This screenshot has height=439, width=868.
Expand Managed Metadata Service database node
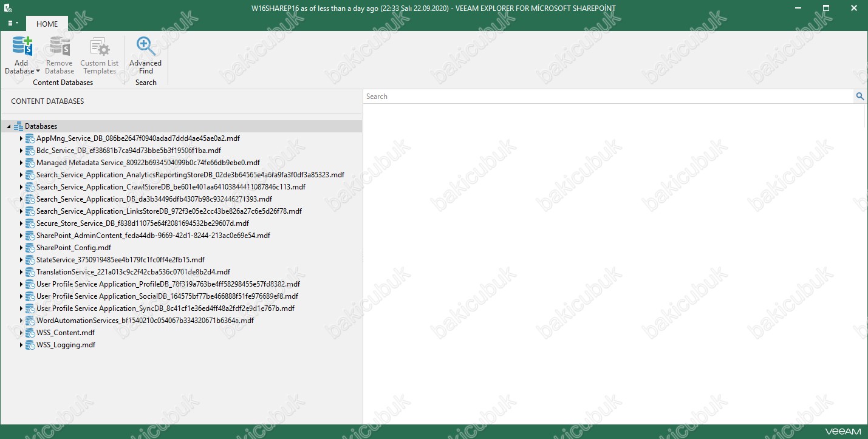pos(21,163)
